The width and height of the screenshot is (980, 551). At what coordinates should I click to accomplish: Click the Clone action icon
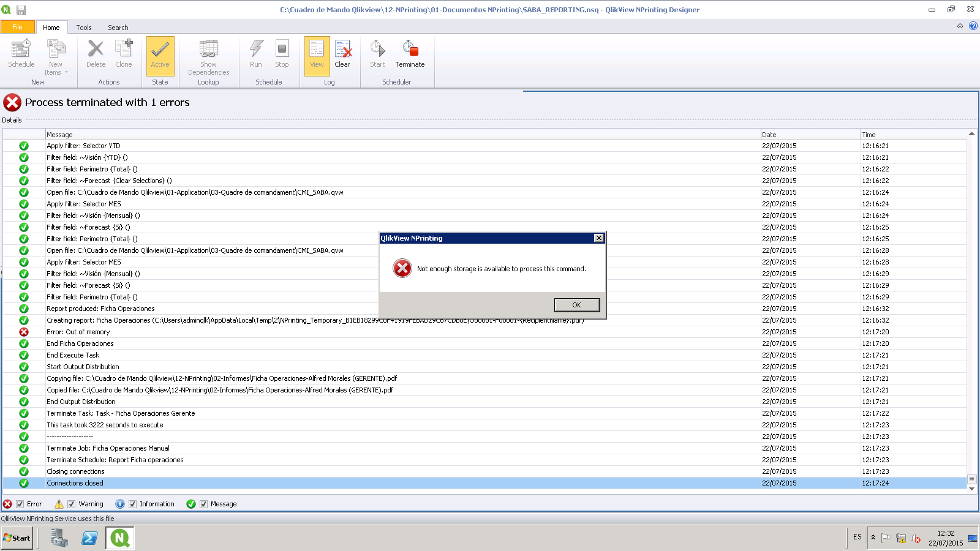tap(124, 54)
